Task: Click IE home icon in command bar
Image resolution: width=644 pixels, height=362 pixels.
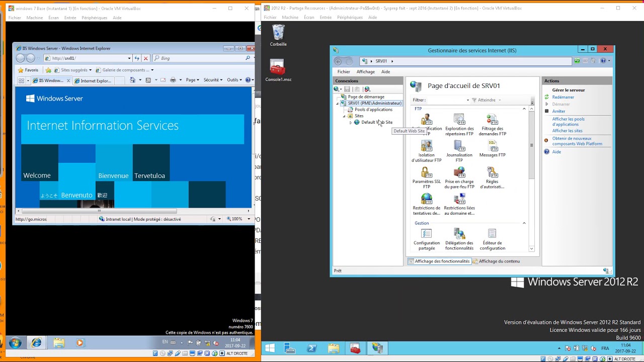Action: [x=133, y=80]
